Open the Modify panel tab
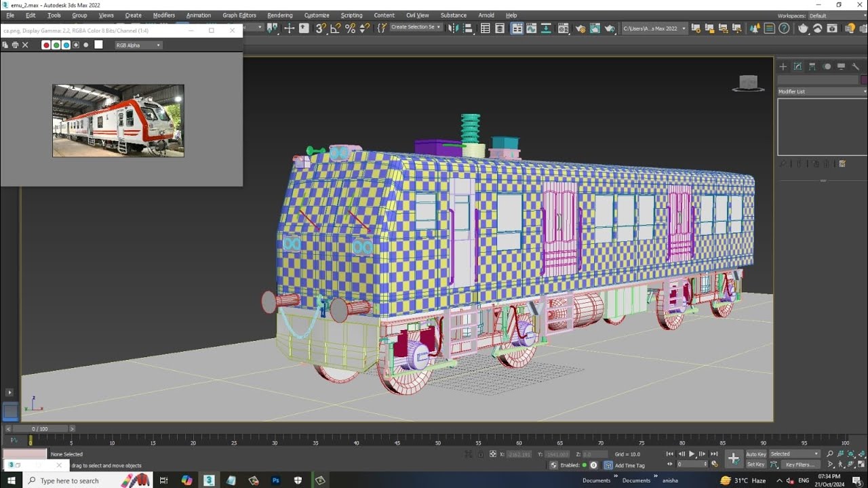The width and height of the screenshot is (868, 488). 797,66
